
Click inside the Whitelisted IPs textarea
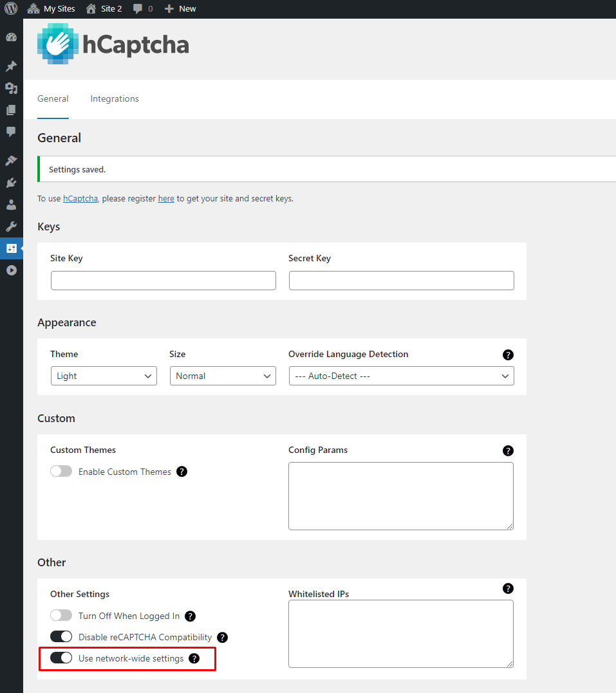(401, 634)
